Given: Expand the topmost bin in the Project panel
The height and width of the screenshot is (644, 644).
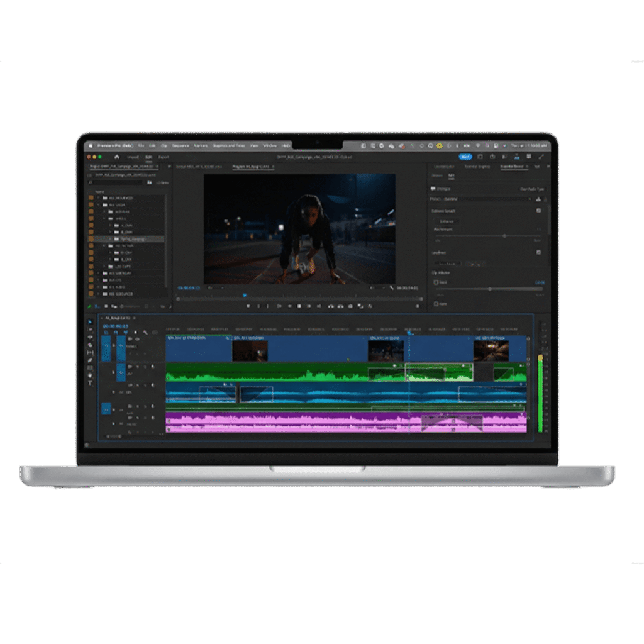Looking at the screenshot, I should tap(98, 197).
